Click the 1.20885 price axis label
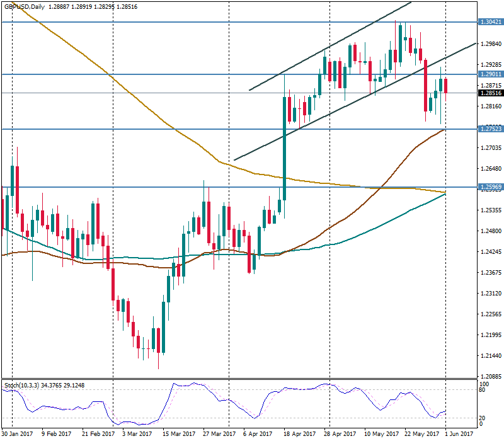The height and width of the screenshot is (441, 504). (491, 377)
